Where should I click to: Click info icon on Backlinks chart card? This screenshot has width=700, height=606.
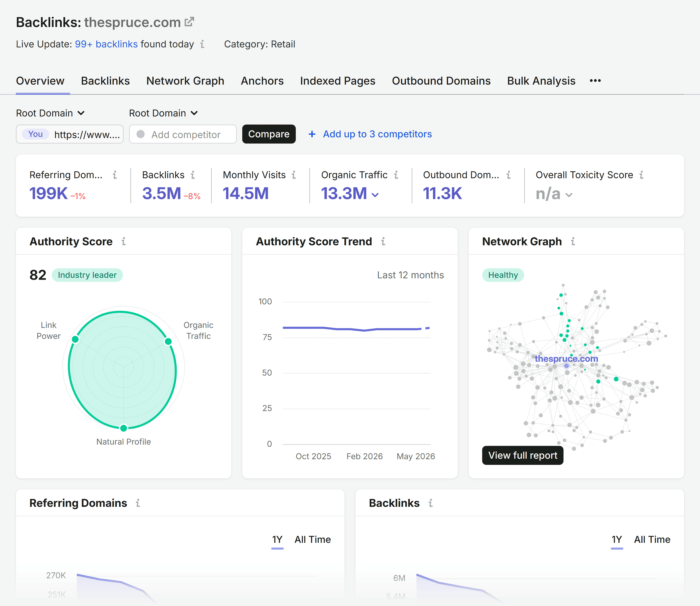(430, 503)
